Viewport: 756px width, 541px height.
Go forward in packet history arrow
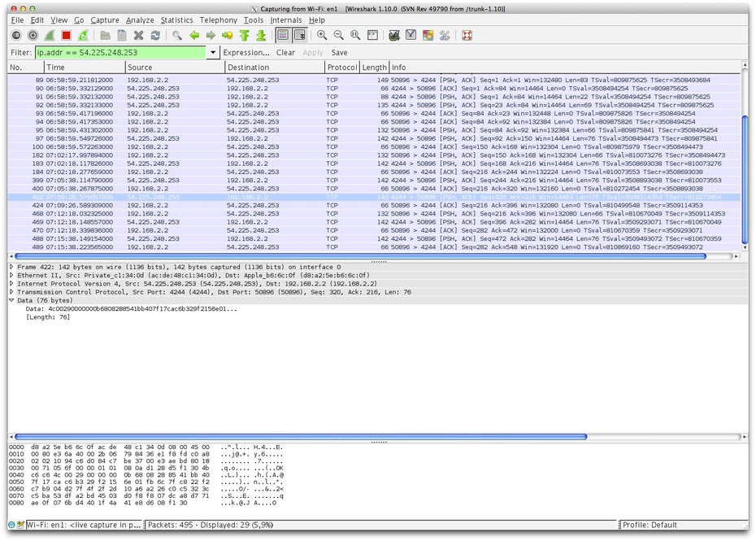(x=211, y=35)
